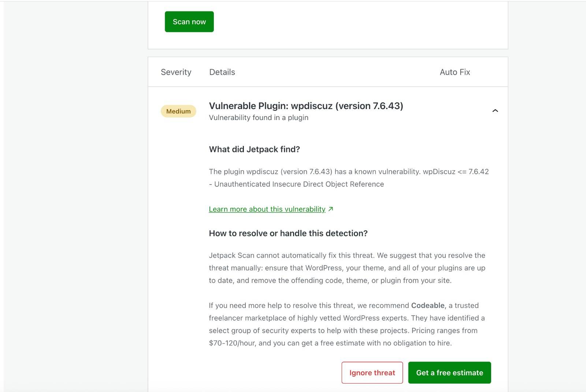Click the Auto Fix column header

(x=455, y=72)
